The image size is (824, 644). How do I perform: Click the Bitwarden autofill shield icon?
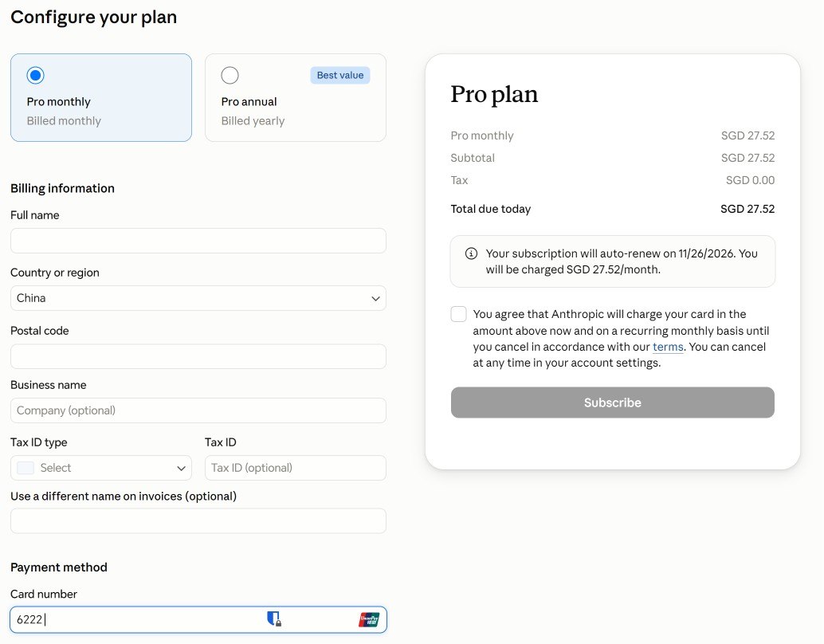(274, 618)
